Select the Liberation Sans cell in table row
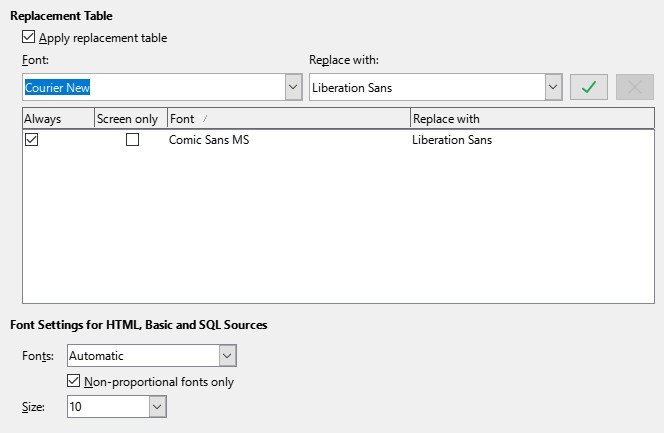Viewport: 664px width, 433px height. pos(452,140)
